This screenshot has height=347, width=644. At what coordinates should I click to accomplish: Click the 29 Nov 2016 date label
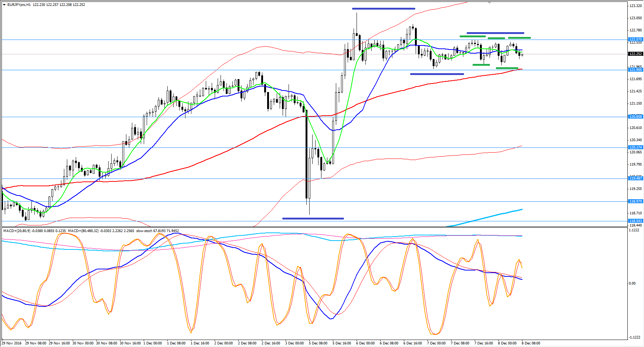click(x=12, y=343)
